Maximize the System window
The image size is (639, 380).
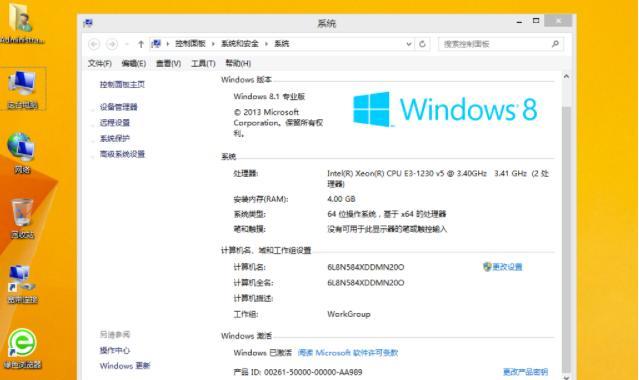(536, 21)
